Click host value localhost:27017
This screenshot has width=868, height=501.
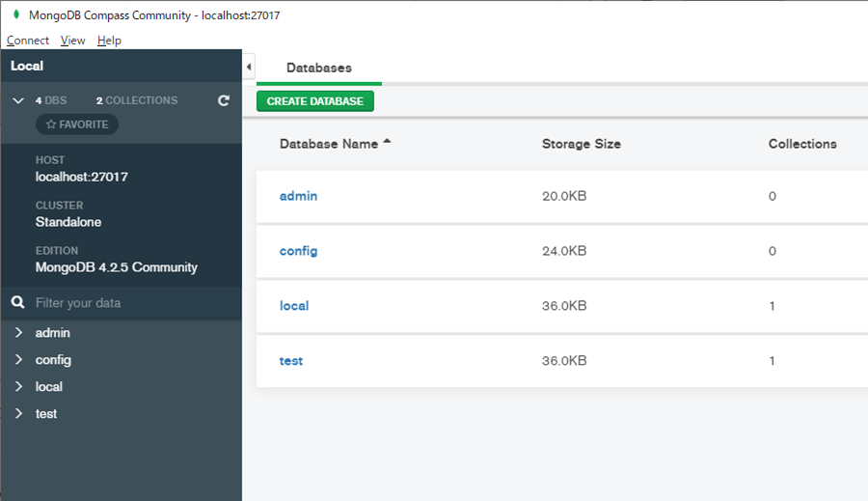pos(81,177)
